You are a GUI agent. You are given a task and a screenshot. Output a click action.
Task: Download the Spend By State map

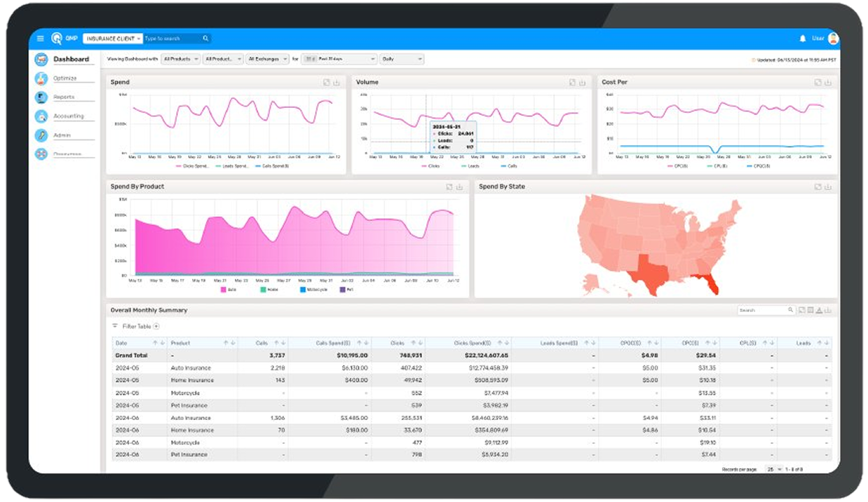tap(827, 186)
